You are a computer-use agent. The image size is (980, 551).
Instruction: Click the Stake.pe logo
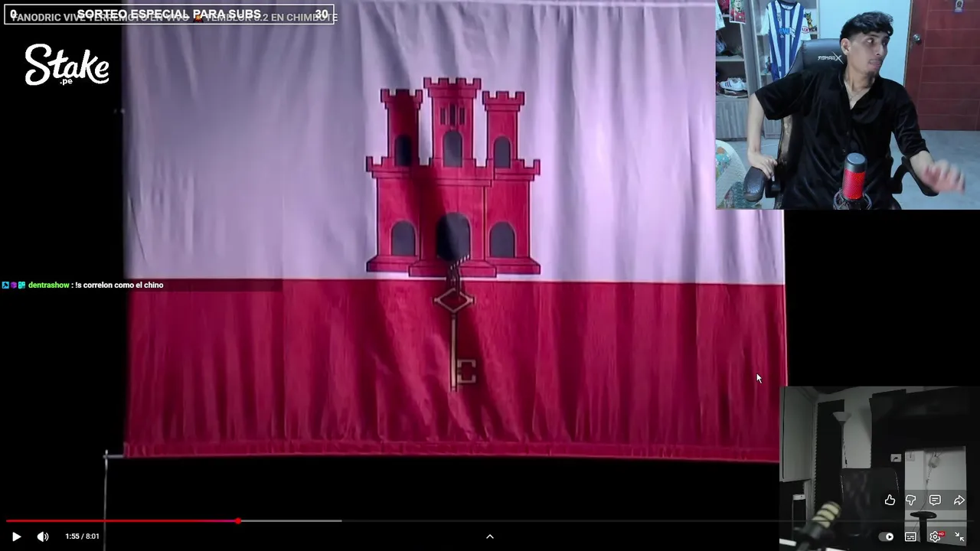67,64
